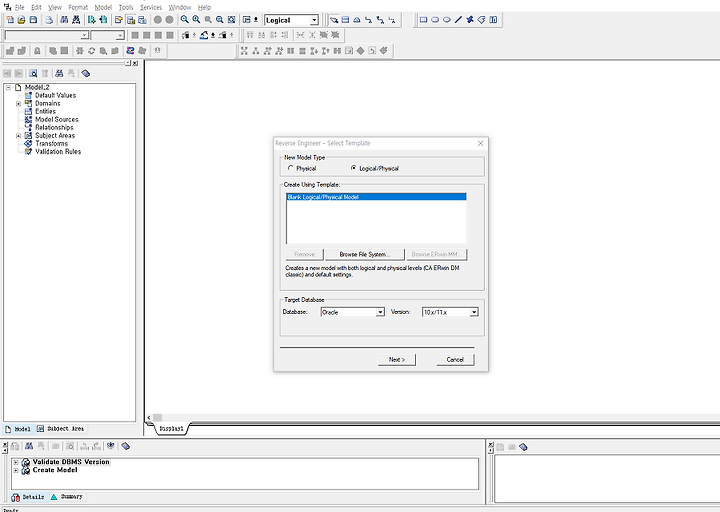Click the binoculars icon in Action Log toolbar

tap(29, 446)
